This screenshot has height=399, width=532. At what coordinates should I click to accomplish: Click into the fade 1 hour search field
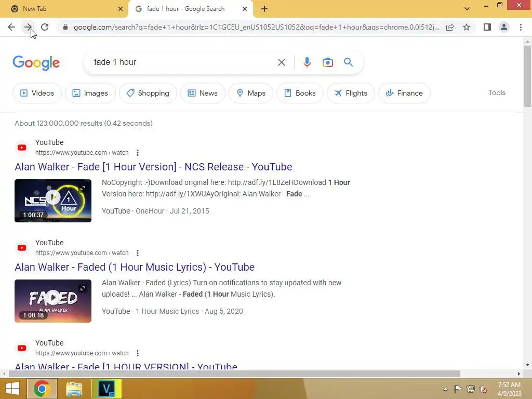point(183,62)
